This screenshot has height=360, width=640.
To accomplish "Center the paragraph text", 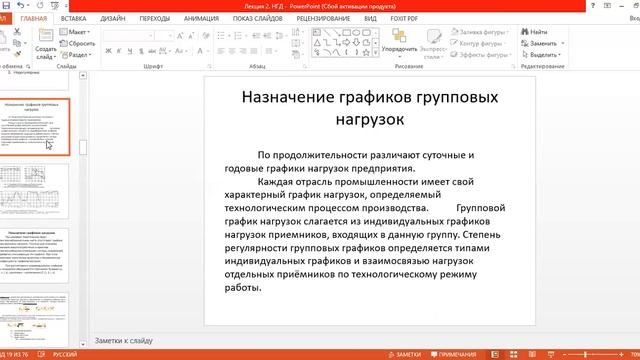I will tap(232, 51).
